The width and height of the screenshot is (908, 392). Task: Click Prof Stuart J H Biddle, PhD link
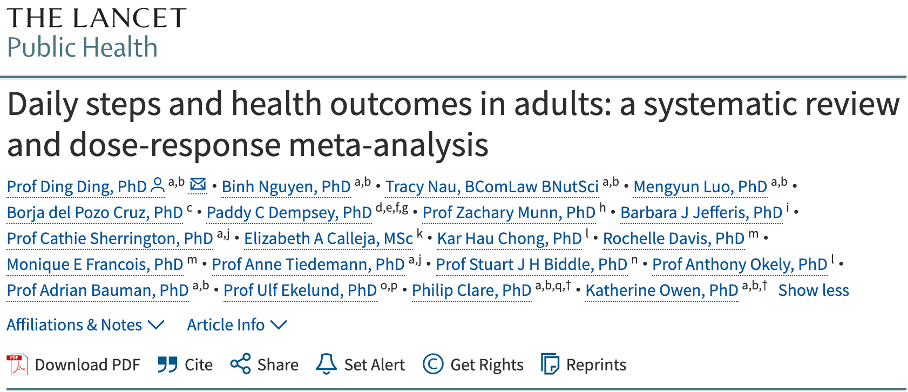(x=532, y=265)
